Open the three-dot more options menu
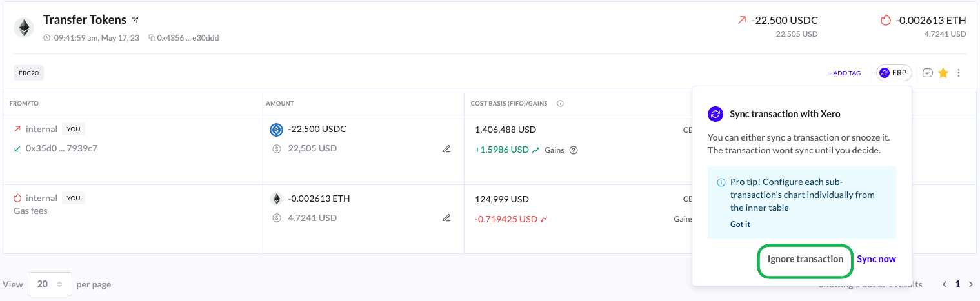The height and width of the screenshot is (301, 980). 959,73
